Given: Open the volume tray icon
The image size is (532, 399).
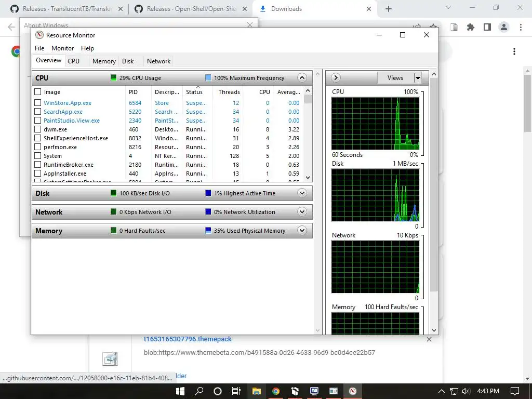Looking at the screenshot, I should pyautogui.click(x=466, y=391).
